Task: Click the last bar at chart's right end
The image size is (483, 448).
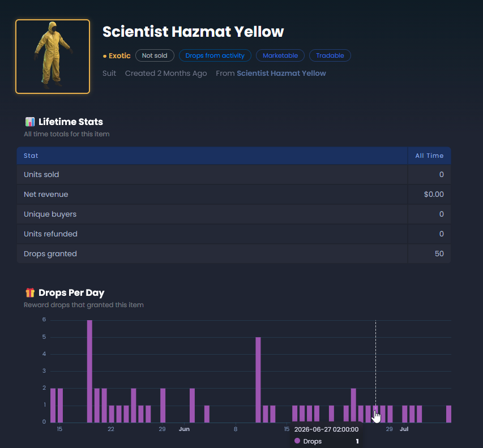Action: pyautogui.click(x=448, y=414)
